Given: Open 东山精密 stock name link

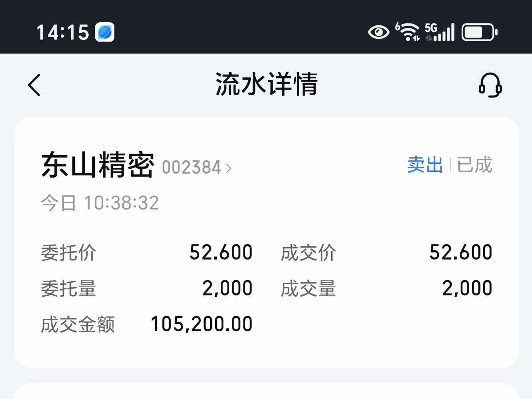Looking at the screenshot, I should coord(98,165).
